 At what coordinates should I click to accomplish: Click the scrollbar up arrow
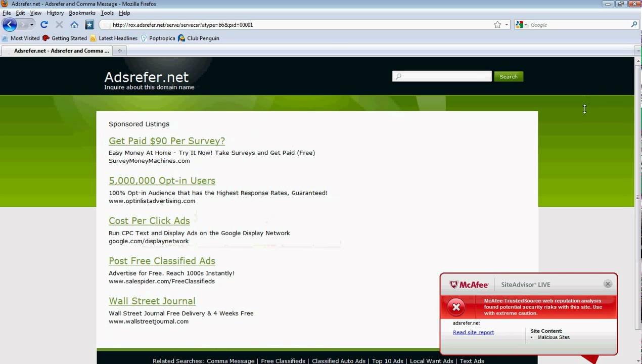click(x=638, y=61)
